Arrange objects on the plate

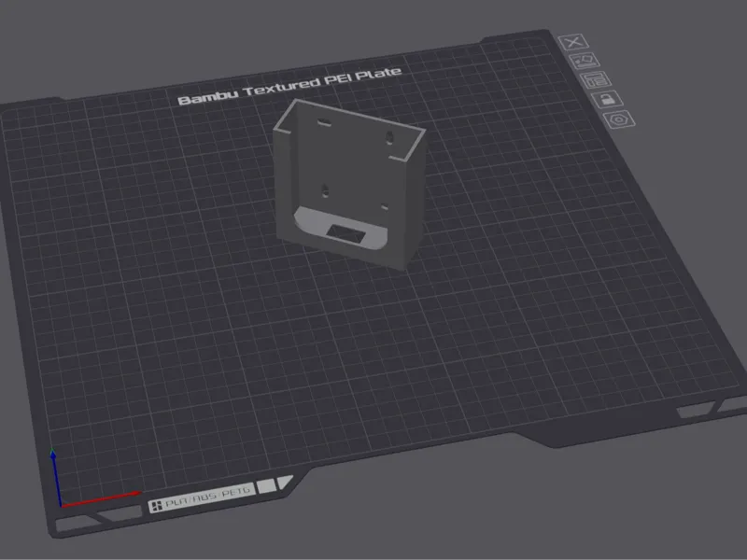tap(596, 80)
